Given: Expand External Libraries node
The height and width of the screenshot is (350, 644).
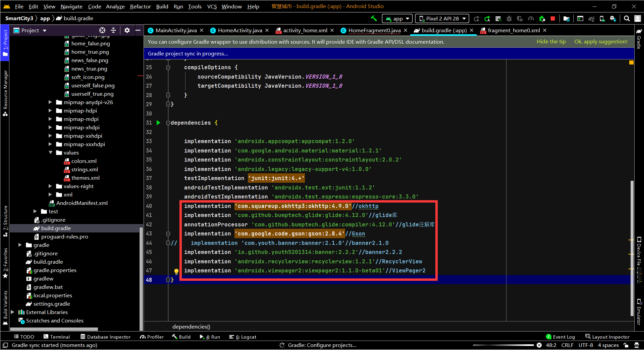Looking at the screenshot, I should tap(12, 312).
